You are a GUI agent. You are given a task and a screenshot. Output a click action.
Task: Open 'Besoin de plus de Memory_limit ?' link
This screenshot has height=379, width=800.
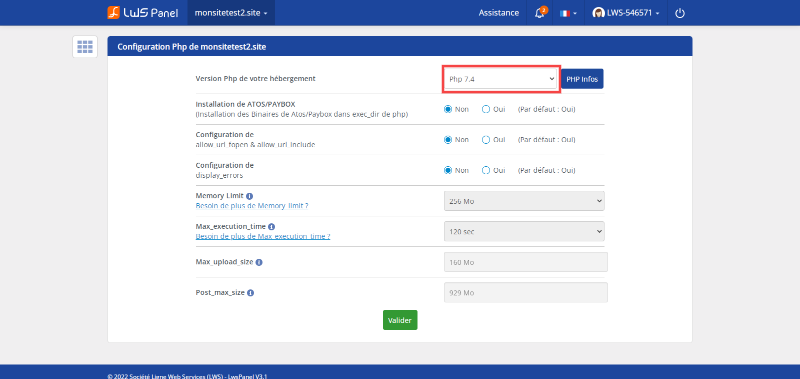[252, 206]
